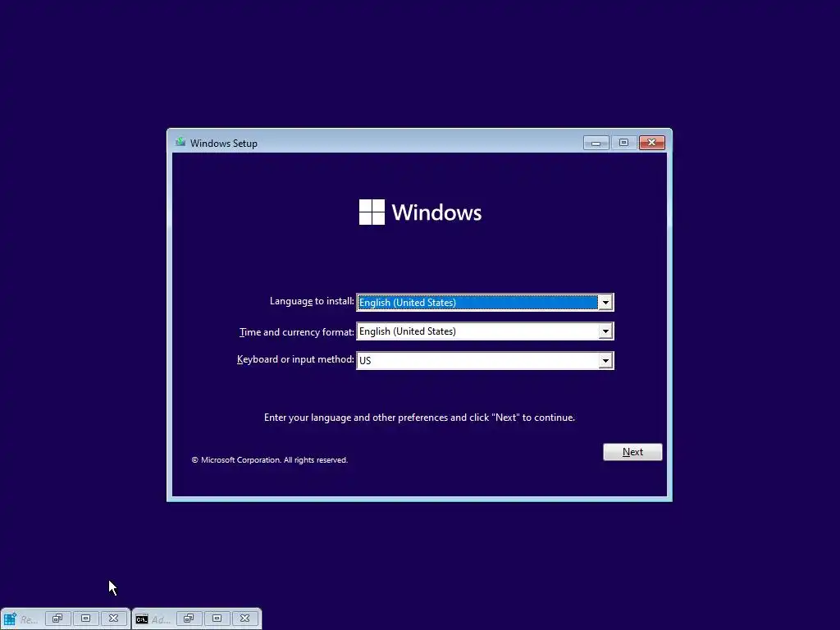The width and height of the screenshot is (840, 630).
Task: Click the 'Windows Setup' title text
Action: 224,143
